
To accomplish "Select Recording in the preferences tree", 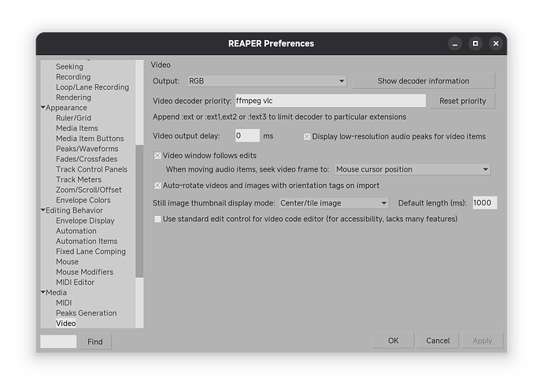I will point(73,77).
